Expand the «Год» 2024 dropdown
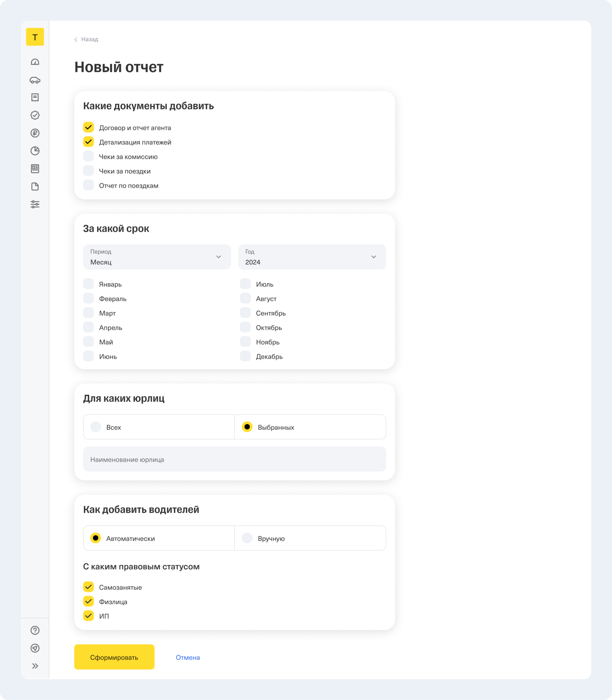The width and height of the screenshot is (612, 700). 312,257
